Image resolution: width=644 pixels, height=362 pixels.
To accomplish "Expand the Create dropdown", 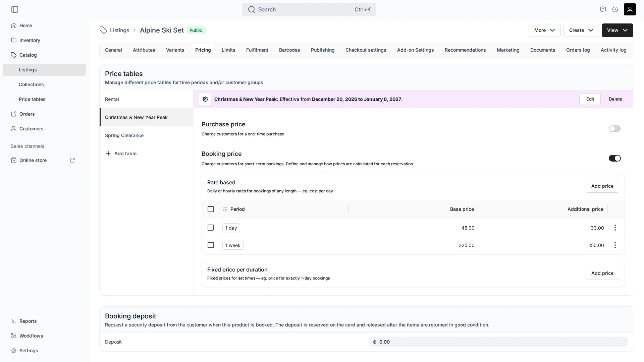I will pyautogui.click(x=581, y=30).
